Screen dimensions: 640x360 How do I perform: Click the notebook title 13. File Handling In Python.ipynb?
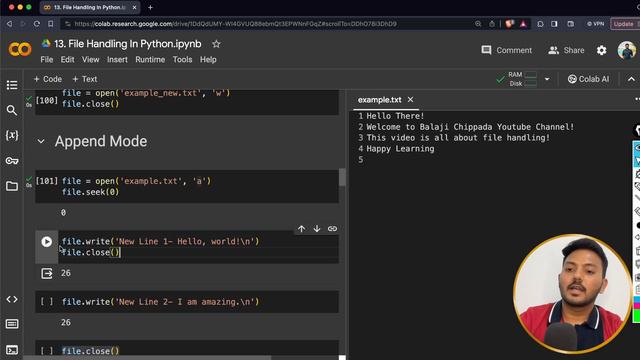click(x=128, y=44)
